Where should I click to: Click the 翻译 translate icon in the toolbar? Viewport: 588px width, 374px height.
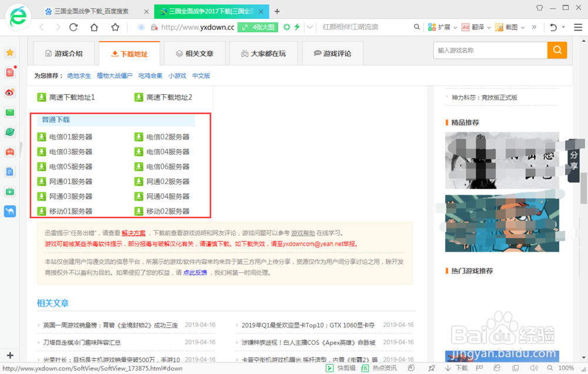click(474, 26)
